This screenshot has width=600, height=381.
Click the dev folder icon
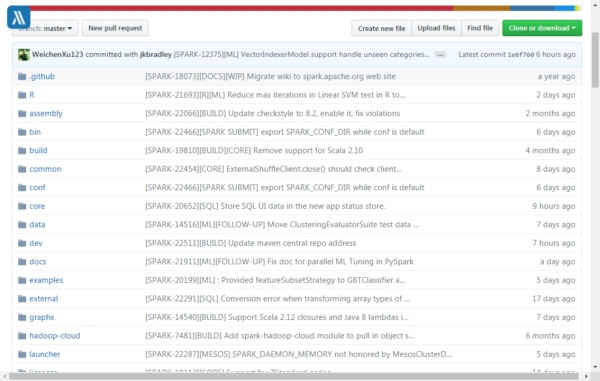pyautogui.click(x=22, y=243)
